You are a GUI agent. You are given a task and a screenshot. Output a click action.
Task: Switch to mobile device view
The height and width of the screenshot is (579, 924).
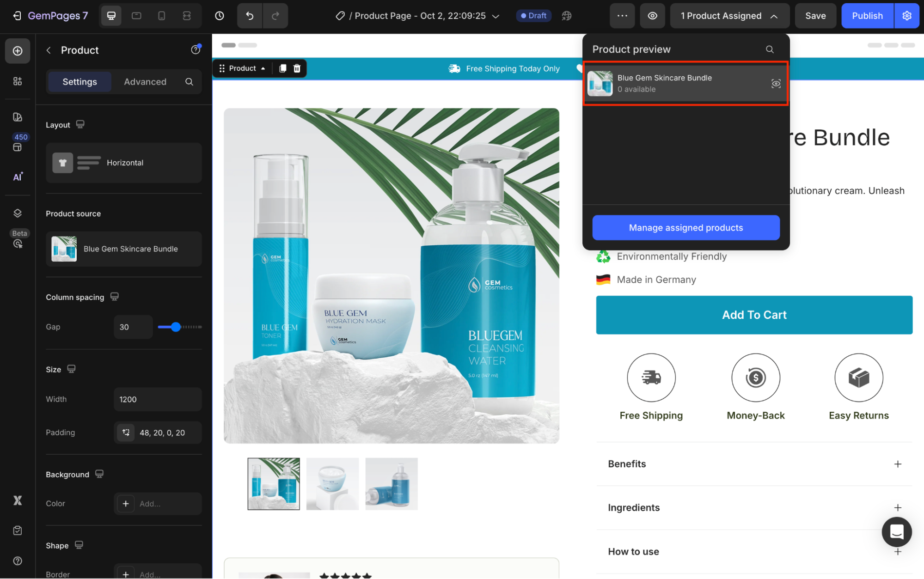pyautogui.click(x=161, y=16)
